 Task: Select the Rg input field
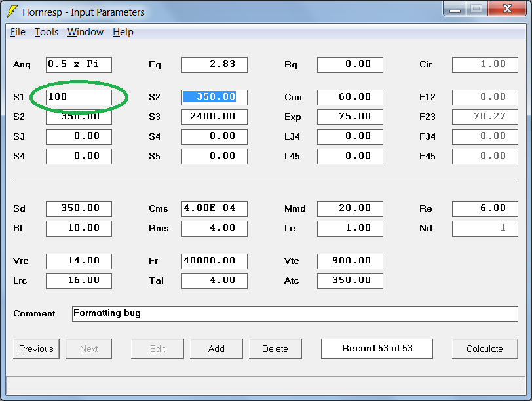[x=350, y=65]
